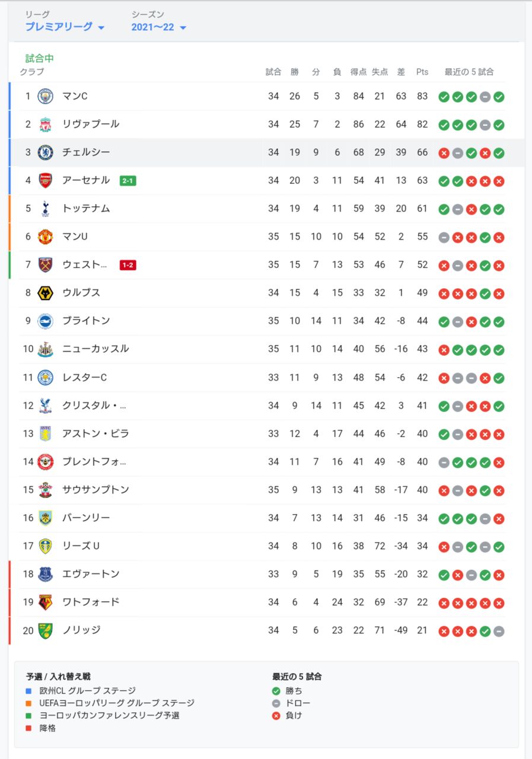Click the Tottenham cockerel crest

[46, 209]
